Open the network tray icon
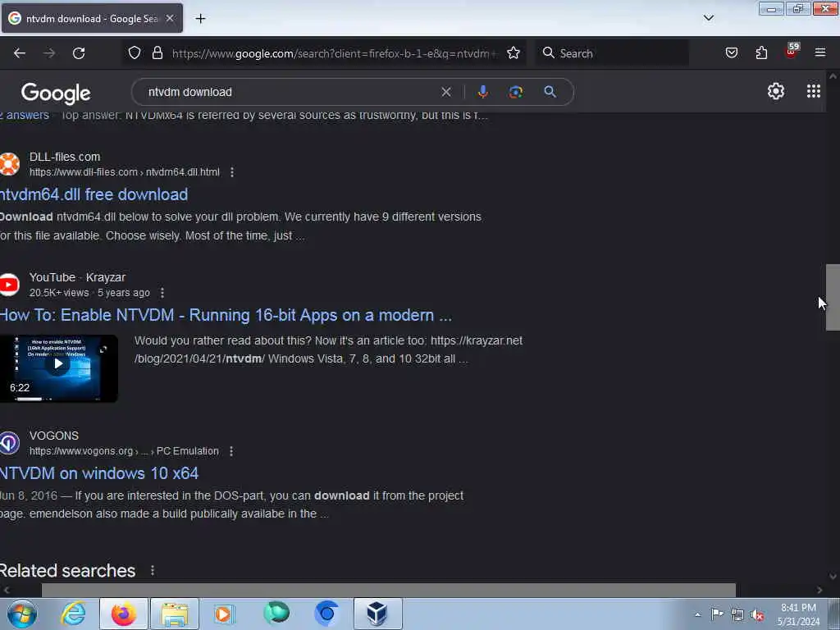The image size is (840, 630). point(737,614)
